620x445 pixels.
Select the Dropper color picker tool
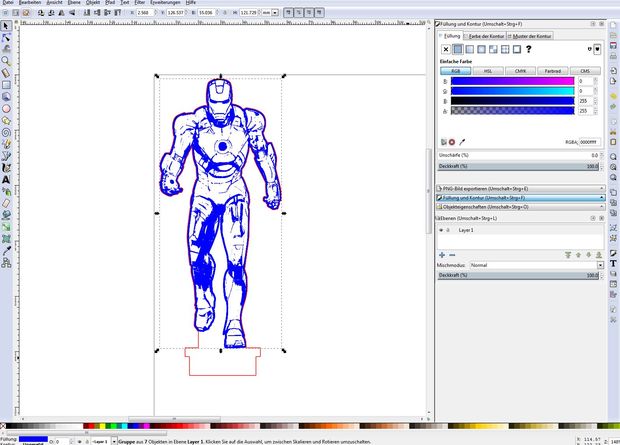[6, 251]
